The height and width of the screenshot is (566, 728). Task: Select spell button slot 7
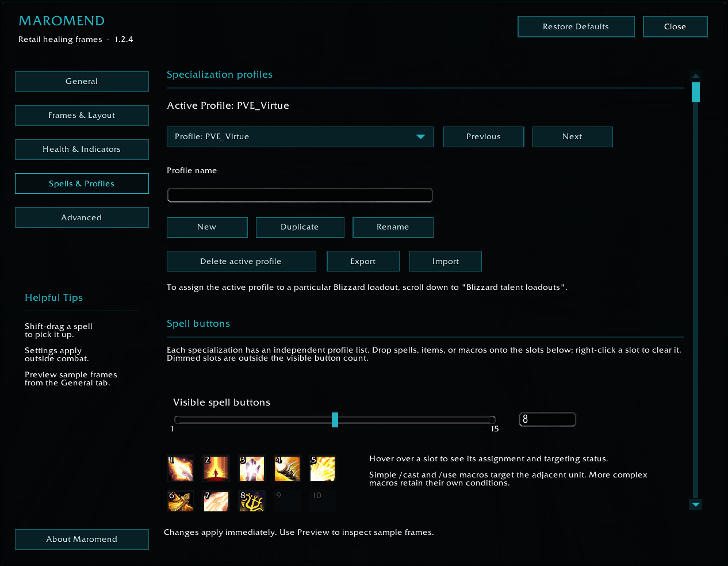coord(216,501)
